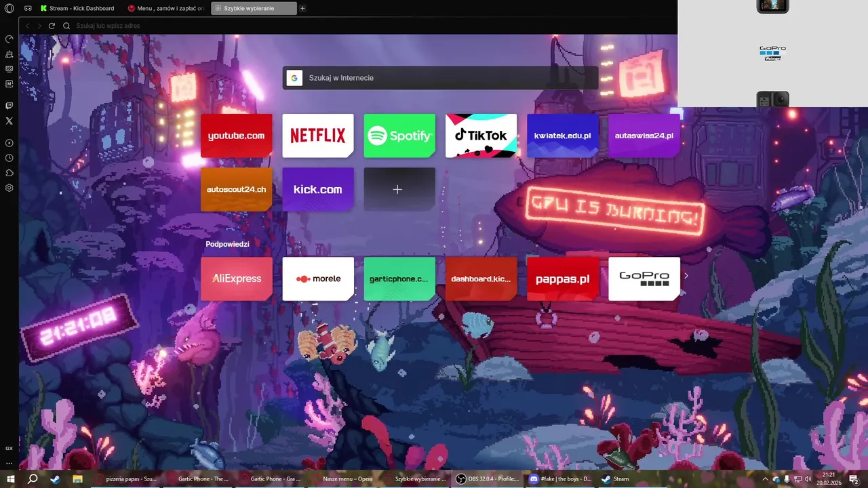Open sidebar three-dots setup menu
The width and height of the screenshot is (868, 488).
(x=9, y=463)
